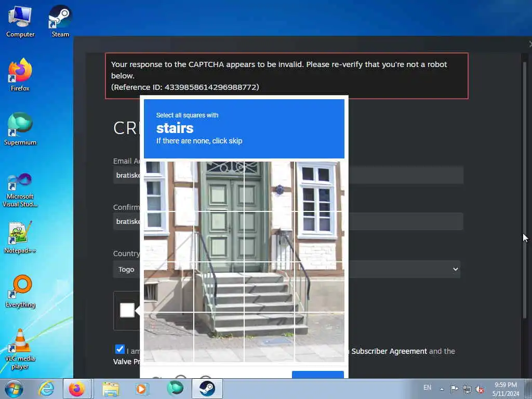Open the EN language bar indicator
The width and height of the screenshot is (532, 399).
(x=427, y=388)
